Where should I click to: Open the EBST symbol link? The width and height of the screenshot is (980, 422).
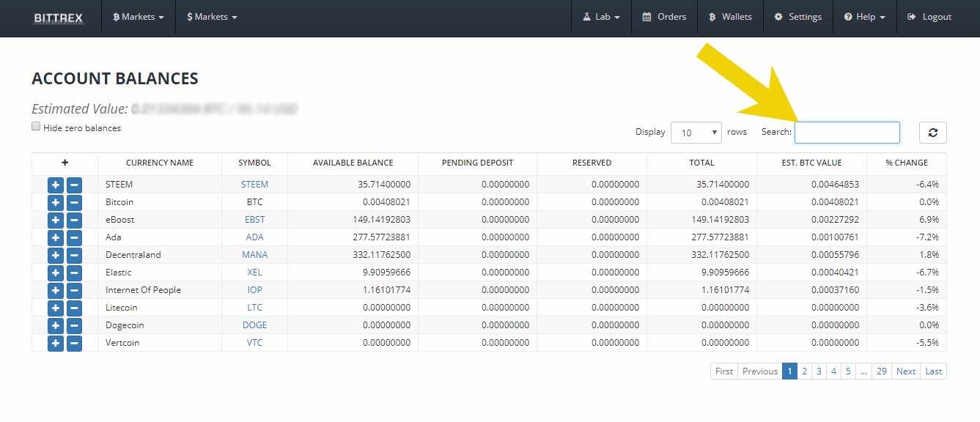pos(255,220)
